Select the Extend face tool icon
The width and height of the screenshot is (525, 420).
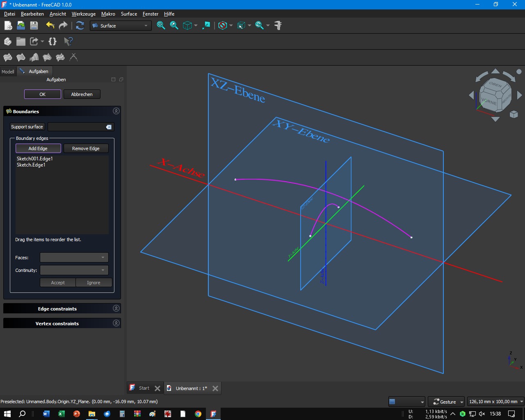(x=47, y=57)
